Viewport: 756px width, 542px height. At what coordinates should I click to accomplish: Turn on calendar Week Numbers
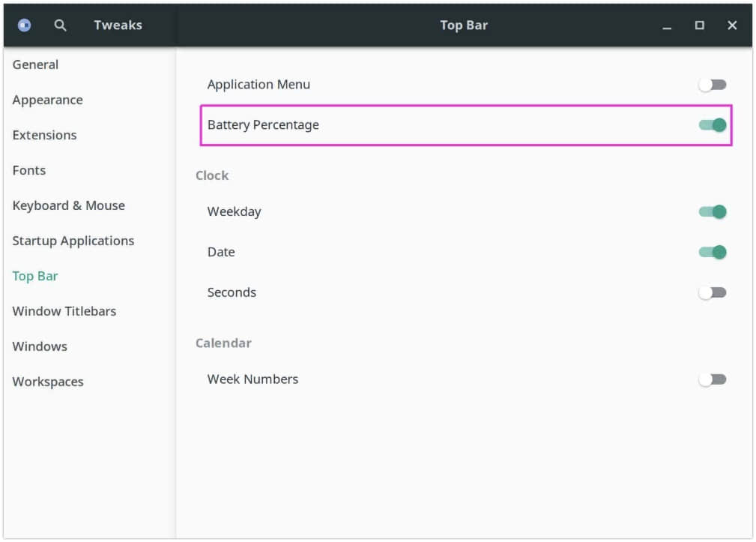[x=712, y=380]
